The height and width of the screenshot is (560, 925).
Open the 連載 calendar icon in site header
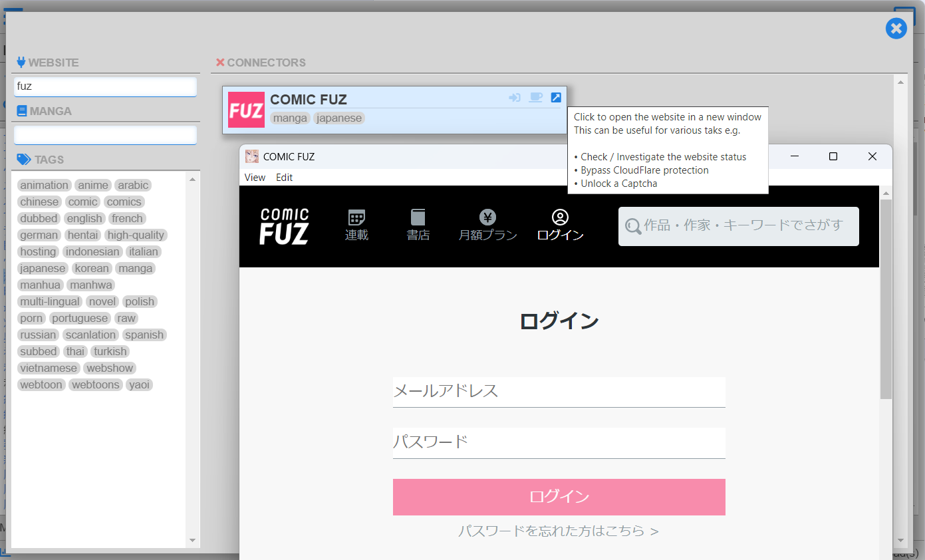click(x=356, y=217)
